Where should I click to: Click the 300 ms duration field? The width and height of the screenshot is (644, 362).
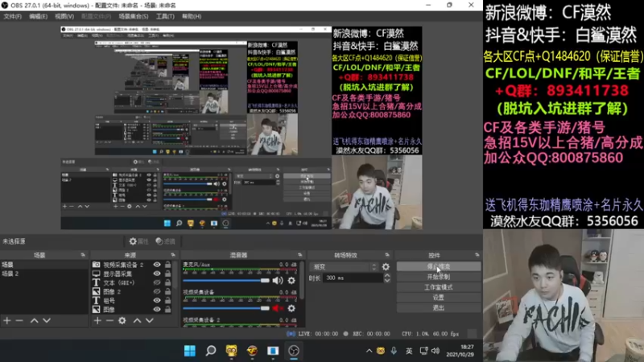[x=353, y=278]
